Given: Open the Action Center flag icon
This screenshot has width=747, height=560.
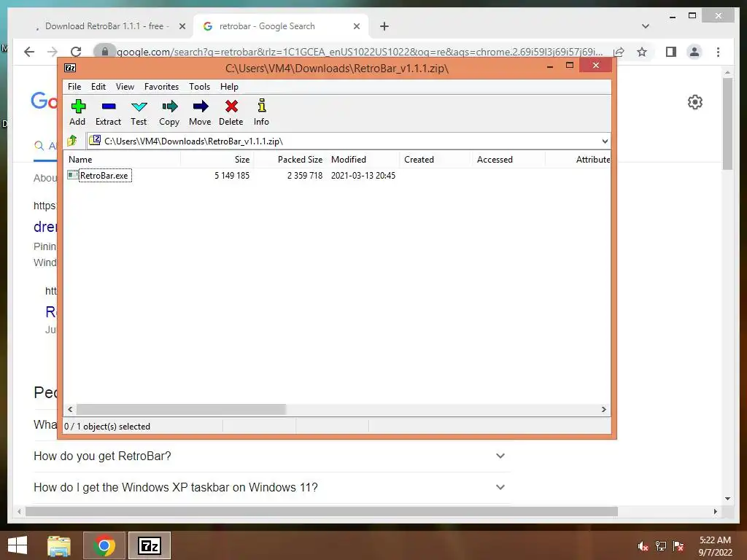Looking at the screenshot, I should (678, 546).
